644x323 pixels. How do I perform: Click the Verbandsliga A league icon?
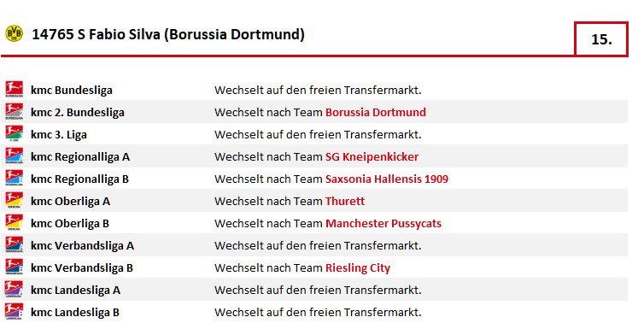click(x=14, y=244)
